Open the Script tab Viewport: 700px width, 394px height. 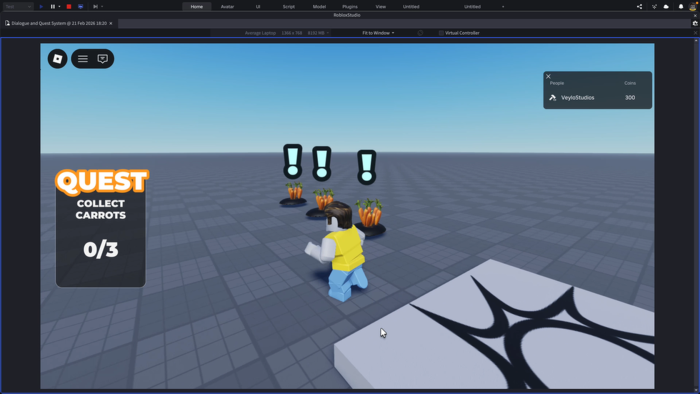tap(288, 7)
